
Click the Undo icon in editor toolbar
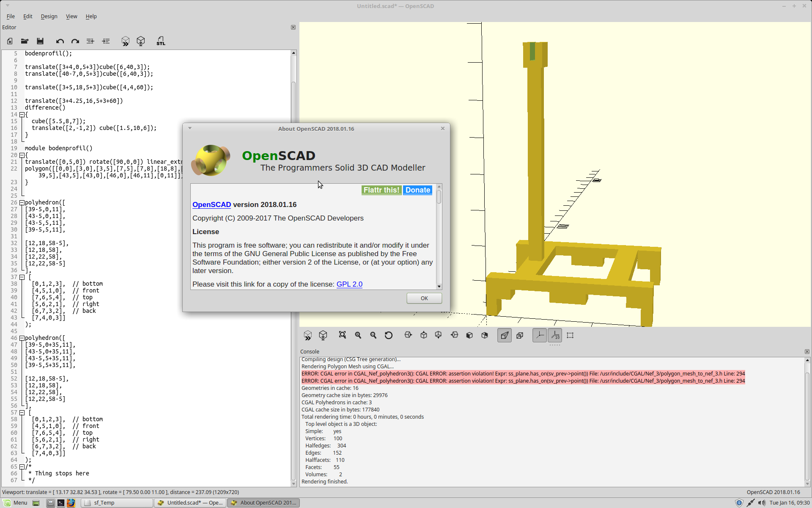60,41
